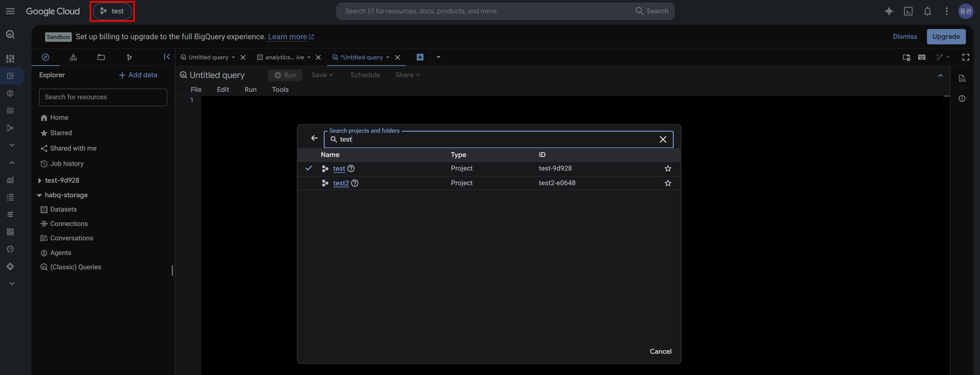The image size is (980, 375).
Task: Open the notifications bell
Action: click(927, 11)
